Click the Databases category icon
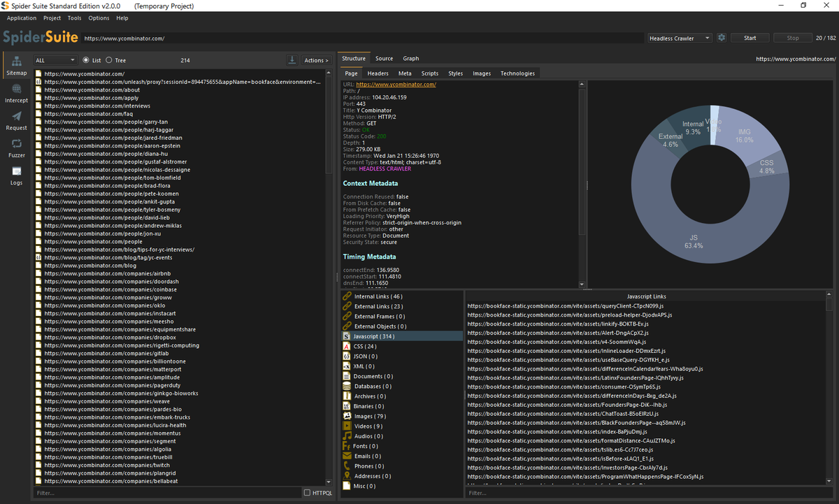 coord(347,386)
